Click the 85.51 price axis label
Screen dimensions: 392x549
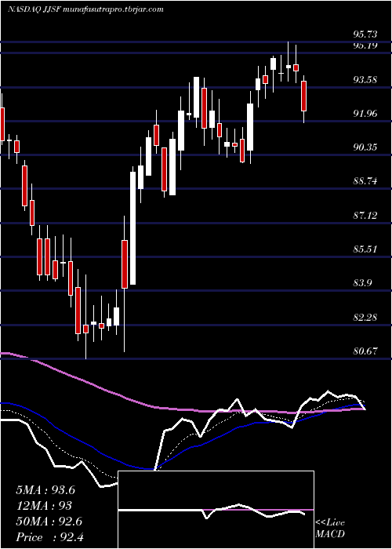(365, 249)
